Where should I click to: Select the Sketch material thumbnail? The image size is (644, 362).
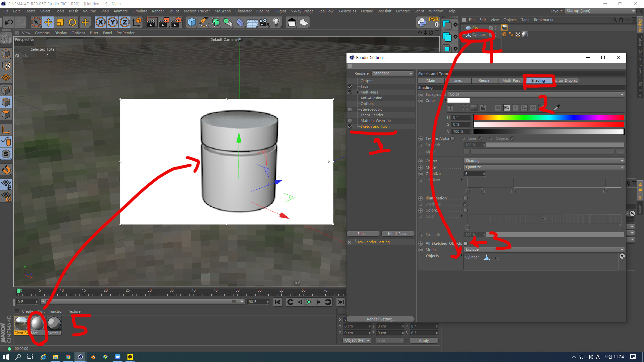pos(54,323)
